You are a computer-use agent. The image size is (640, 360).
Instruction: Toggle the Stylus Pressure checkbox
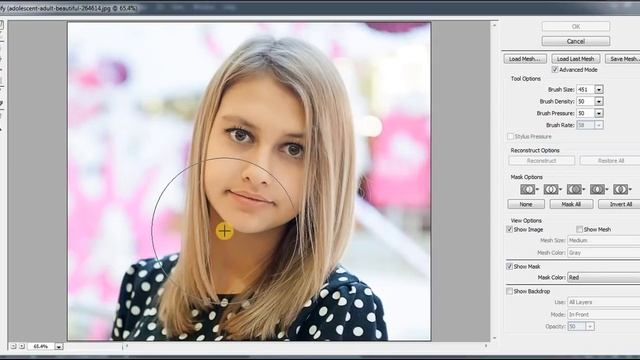pyautogui.click(x=510, y=136)
